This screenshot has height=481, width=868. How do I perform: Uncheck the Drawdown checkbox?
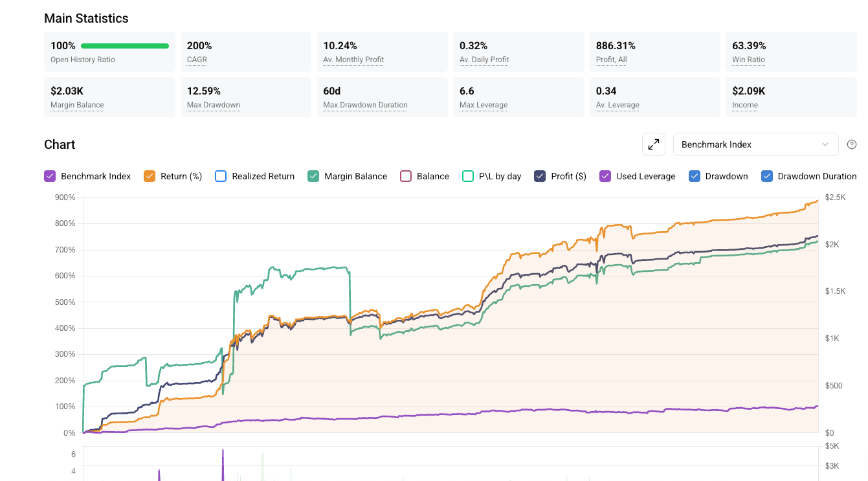(x=695, y=176)
